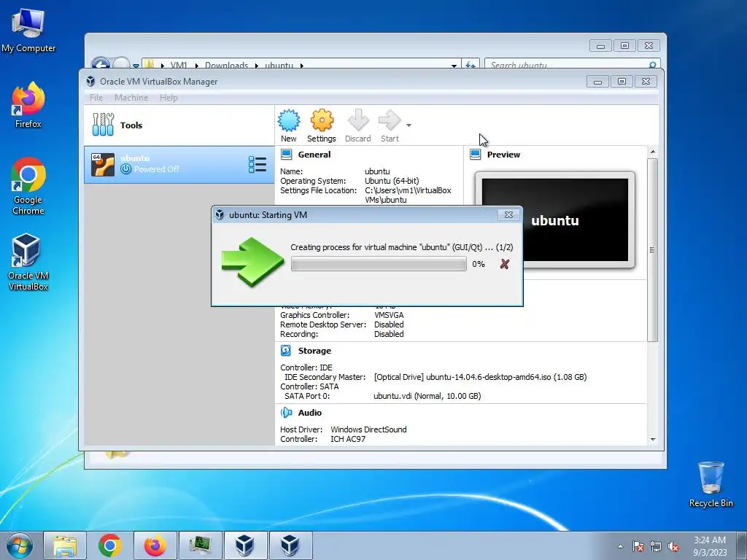The image size is (747, 560).
Task: Click the details pane vertical scrollbar thumb
Action: 653,249
